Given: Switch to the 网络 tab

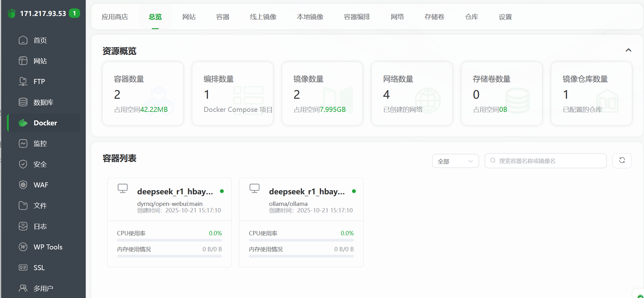Looking at the screenshot, I should [x=397, y=17].
